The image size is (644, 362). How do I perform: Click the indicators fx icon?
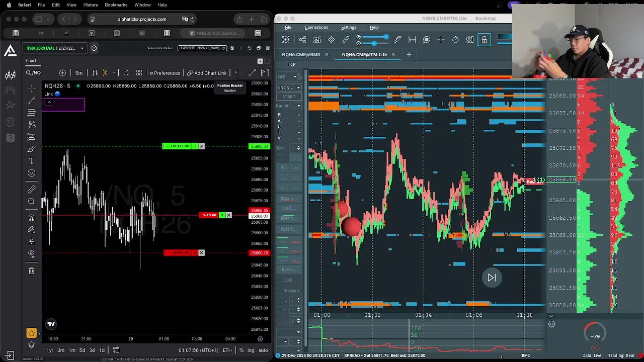[x=126, y=73]
